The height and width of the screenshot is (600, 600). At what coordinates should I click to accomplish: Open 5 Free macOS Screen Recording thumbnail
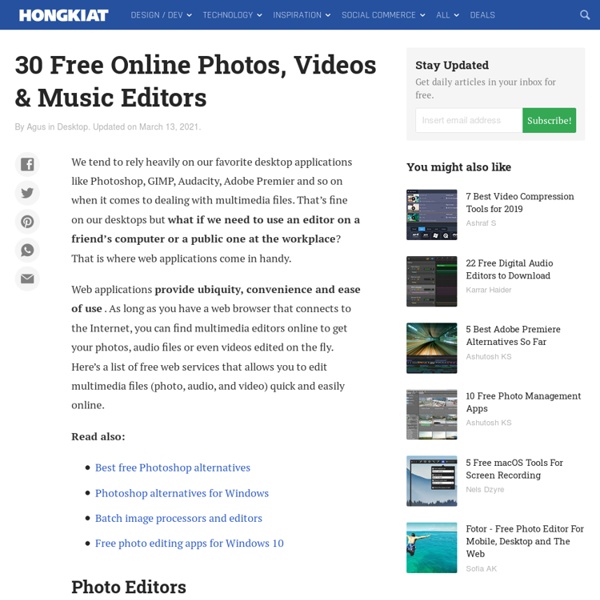(432, 481)
